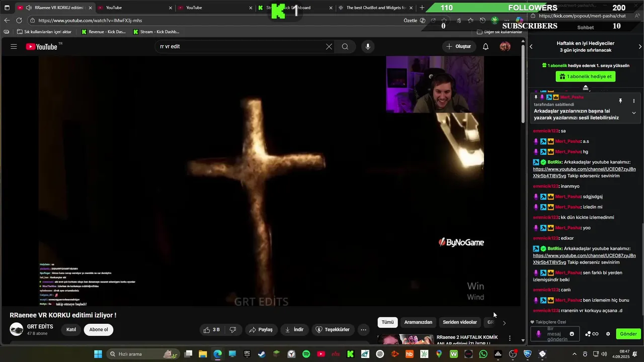Viewport: 644px width, 362px height.
Task: Select the Aramanızdan filter chip
Action: click(x=418, y=322)
